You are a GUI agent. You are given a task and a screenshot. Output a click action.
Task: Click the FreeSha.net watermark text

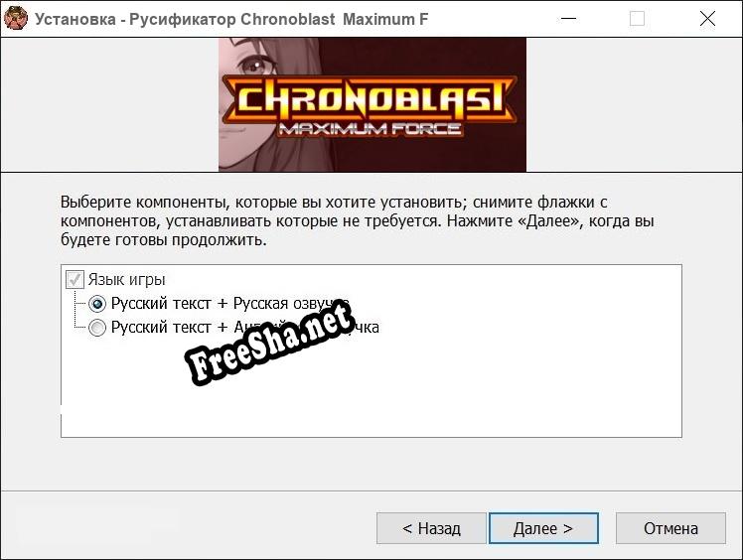[x=270, y=342]
